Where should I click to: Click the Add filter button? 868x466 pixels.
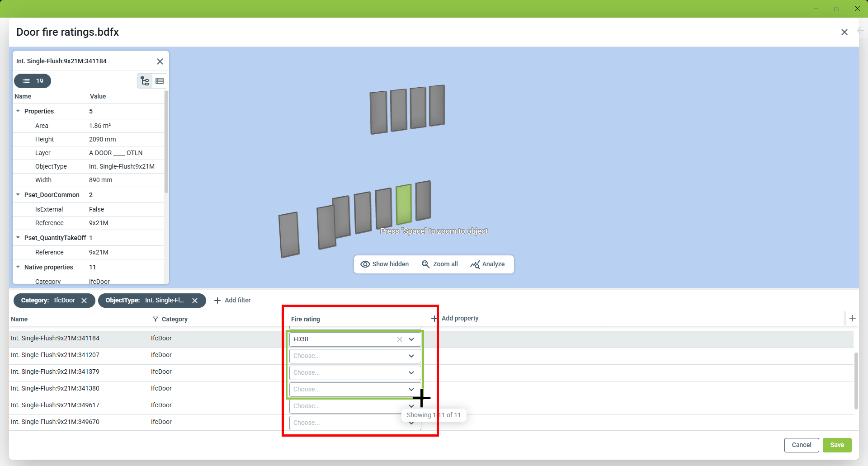tap(232, 301)
